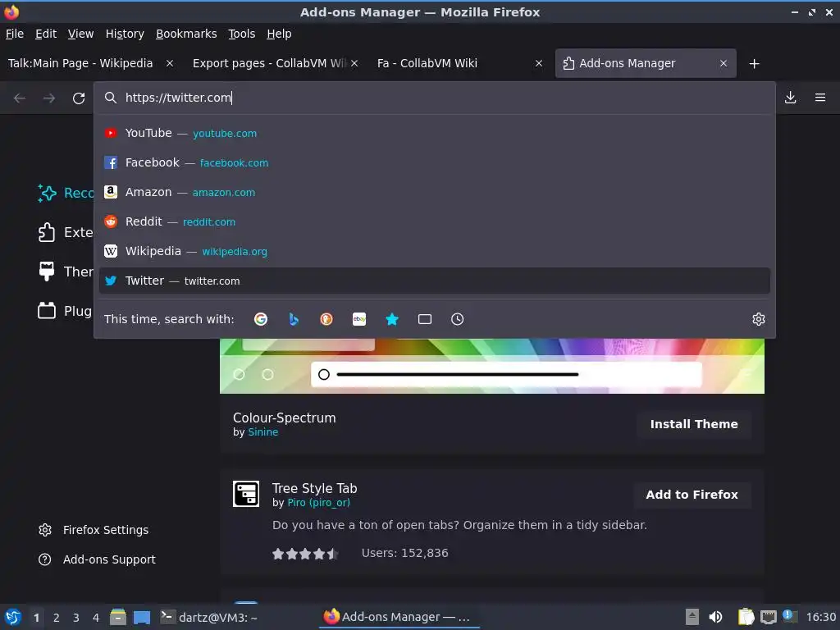This screenshot has width=840, height=630.
Task: Switch to workspace 4 in the taskbar
Action: pyautogui.click(x=96, y=618)
